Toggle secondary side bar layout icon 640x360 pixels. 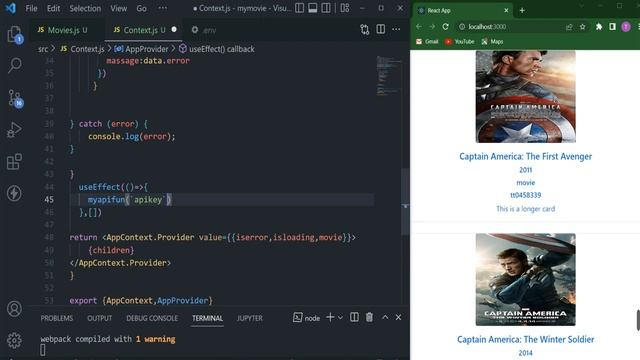pos(326,8)
